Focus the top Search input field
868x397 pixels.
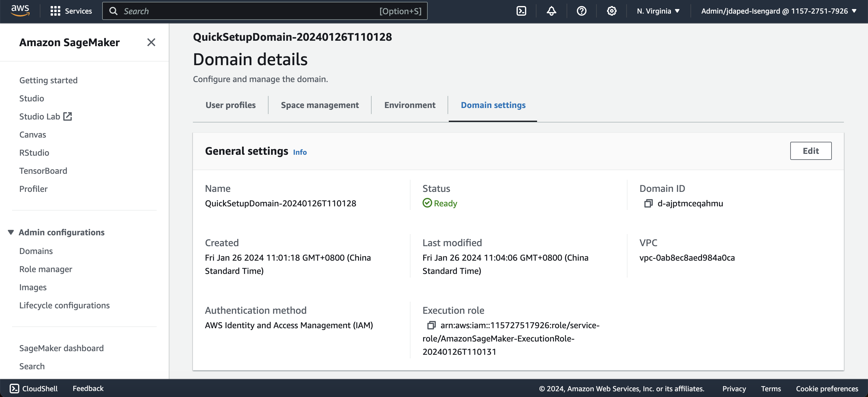pyautogui.click(x=249, y=11)
